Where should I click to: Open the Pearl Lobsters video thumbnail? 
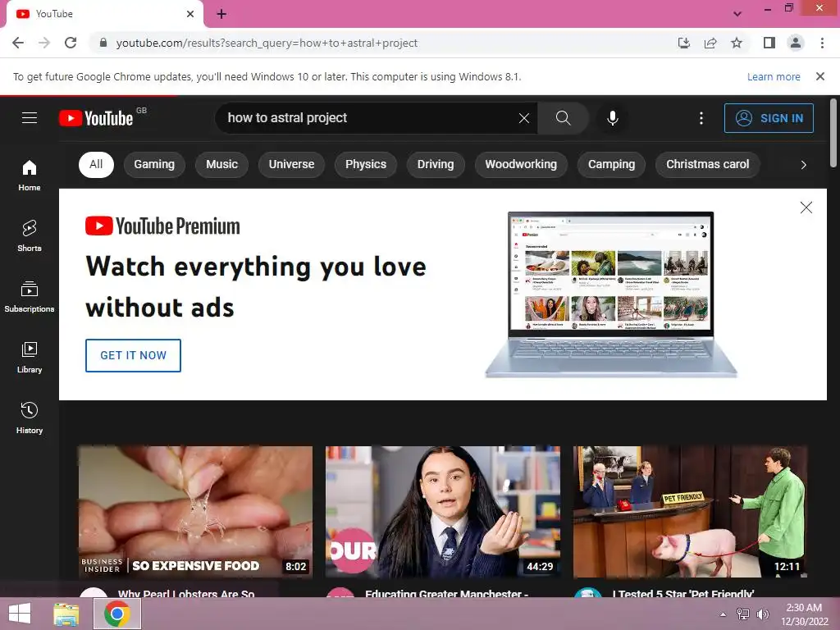point(195,512)
